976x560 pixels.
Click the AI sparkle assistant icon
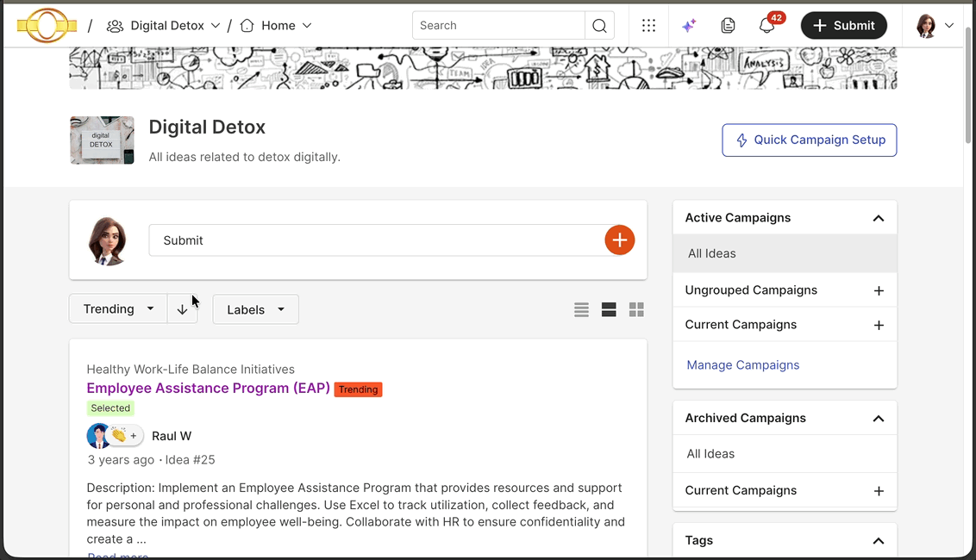click(x=689, y=26)
